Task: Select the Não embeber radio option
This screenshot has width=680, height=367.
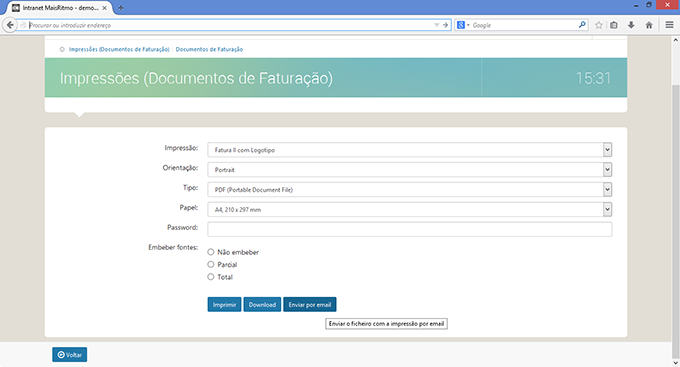Action: [211, 252]
